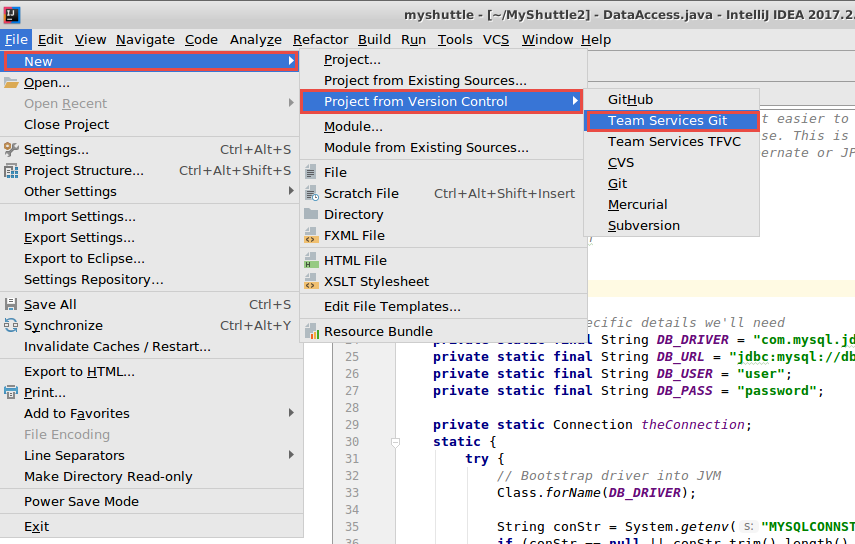Choose GitHub from version control list
Image resolution: width=855 pixels, height=544 pixels.
click(671, 100)
